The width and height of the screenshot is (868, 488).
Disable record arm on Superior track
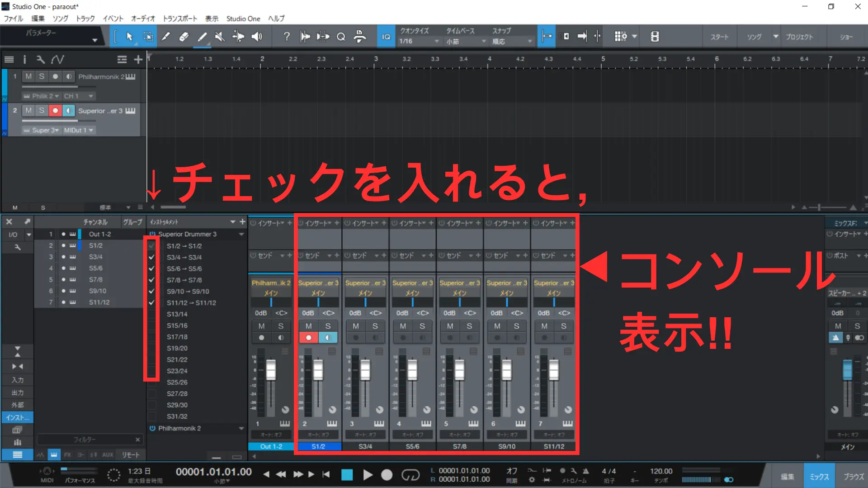click(x=55, y=110)
